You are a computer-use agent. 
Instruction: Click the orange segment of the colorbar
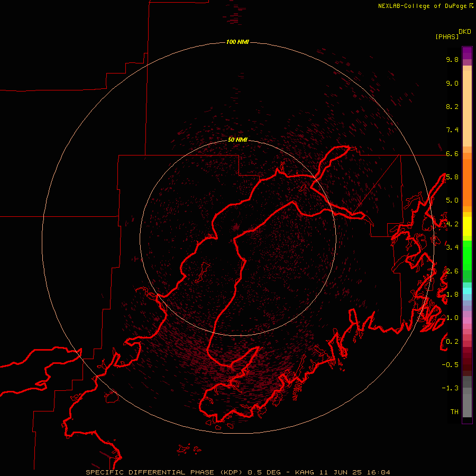pos(467,182)
